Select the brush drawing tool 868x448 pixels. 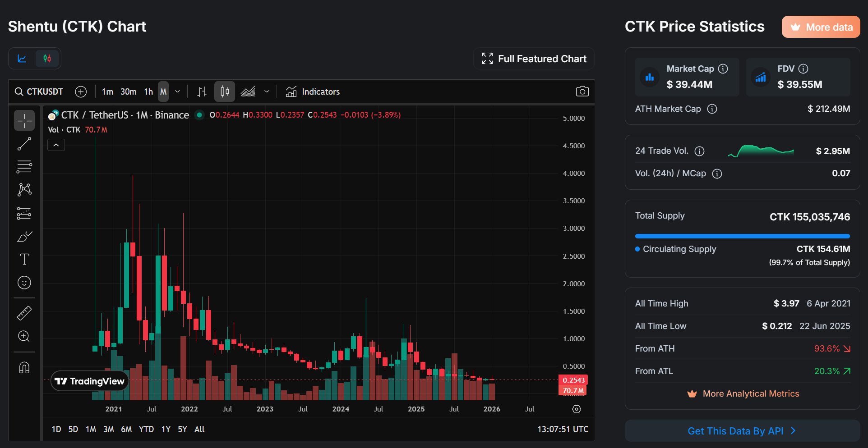click(x=24, y=236)
